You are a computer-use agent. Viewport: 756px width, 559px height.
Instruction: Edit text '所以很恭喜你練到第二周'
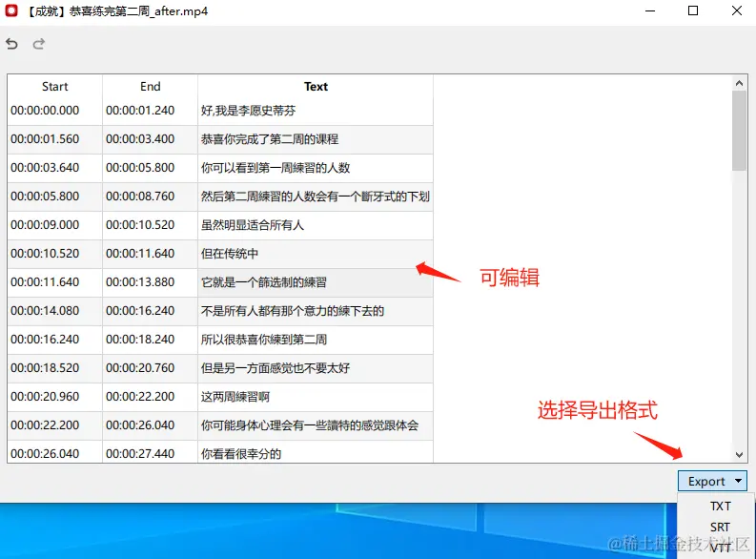click(x=316, y=340)
